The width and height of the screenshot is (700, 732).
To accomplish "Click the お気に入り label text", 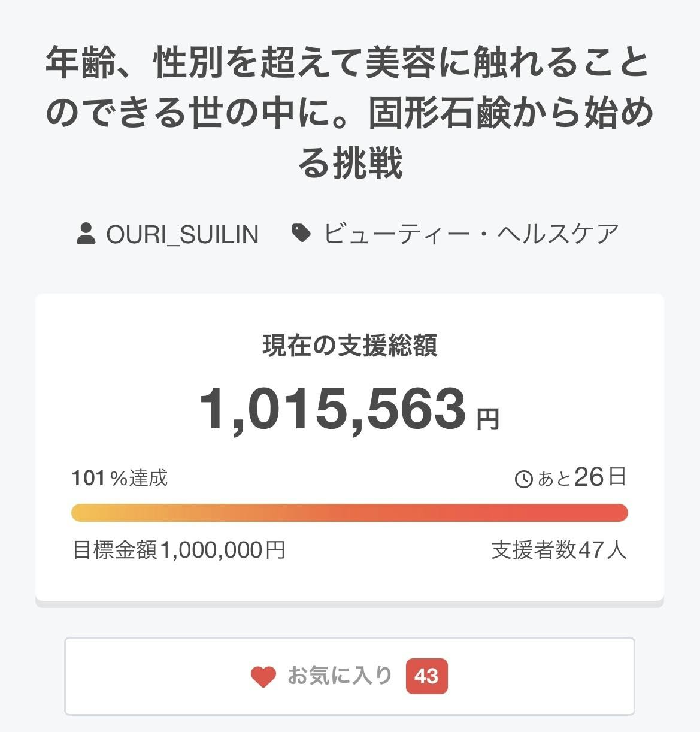I will tap(340, 676).
